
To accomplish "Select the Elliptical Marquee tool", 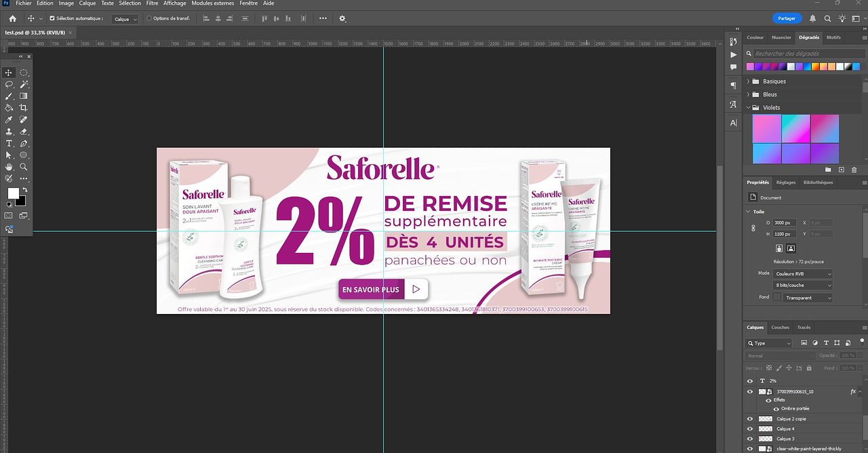I will (24, 73).
